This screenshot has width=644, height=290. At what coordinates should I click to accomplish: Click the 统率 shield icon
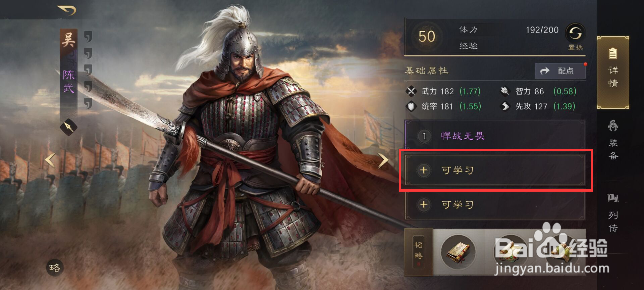click(411, 106)
